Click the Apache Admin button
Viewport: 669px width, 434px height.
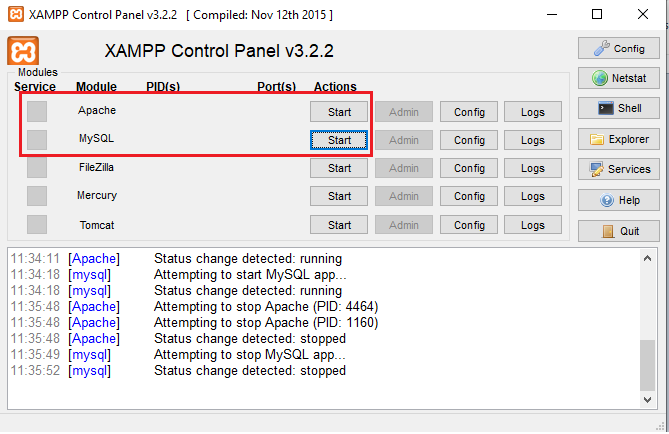[404, 112]
